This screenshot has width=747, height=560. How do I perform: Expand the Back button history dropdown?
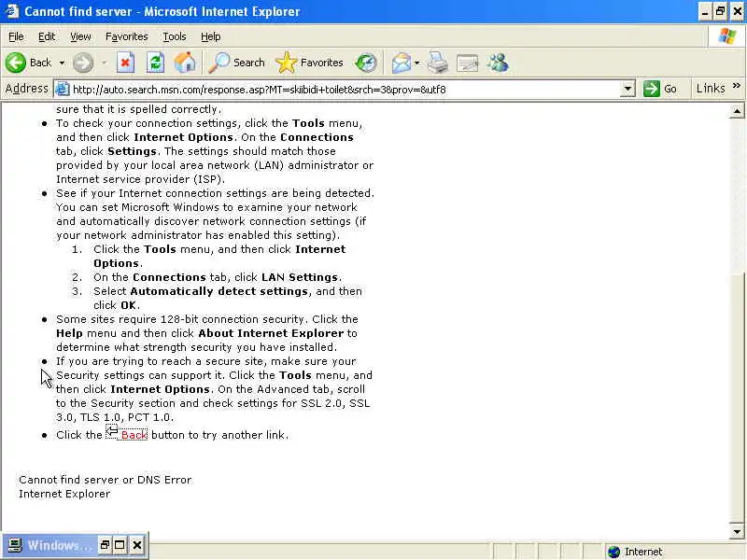tap(62, 63)
